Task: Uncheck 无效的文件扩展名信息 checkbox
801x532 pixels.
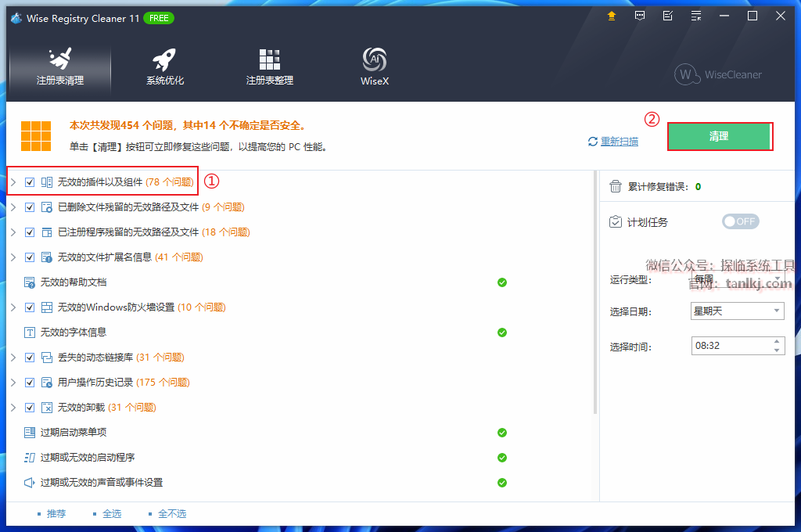Action: point(30,257)
